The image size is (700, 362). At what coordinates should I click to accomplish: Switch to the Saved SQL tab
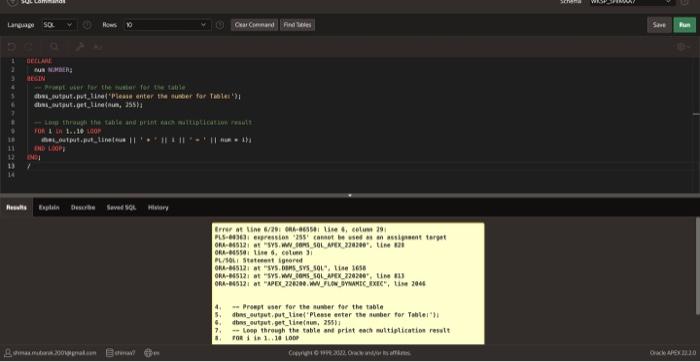tap(121, 208)
